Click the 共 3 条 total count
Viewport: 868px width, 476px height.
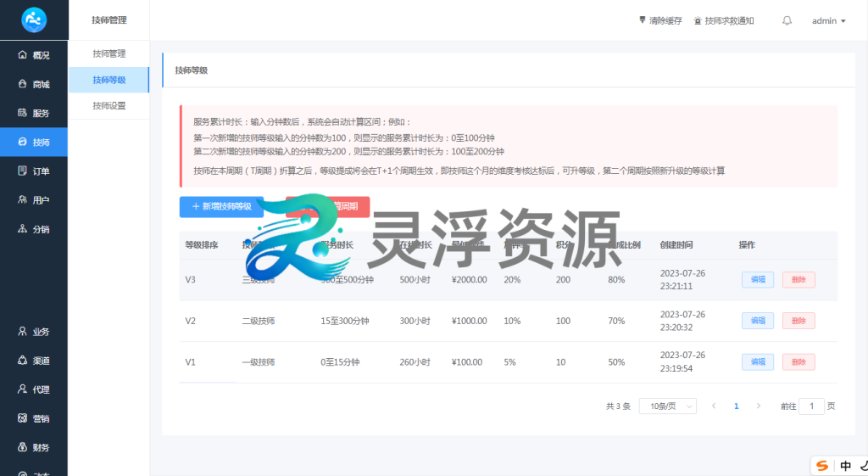click(x=618, y=406)
